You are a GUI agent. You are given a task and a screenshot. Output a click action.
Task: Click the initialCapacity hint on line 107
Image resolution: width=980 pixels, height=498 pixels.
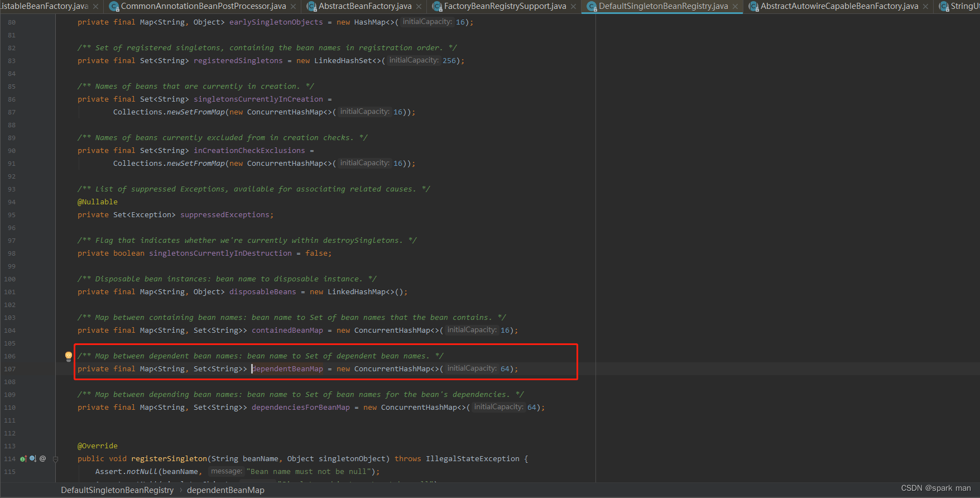pos(472,368)
